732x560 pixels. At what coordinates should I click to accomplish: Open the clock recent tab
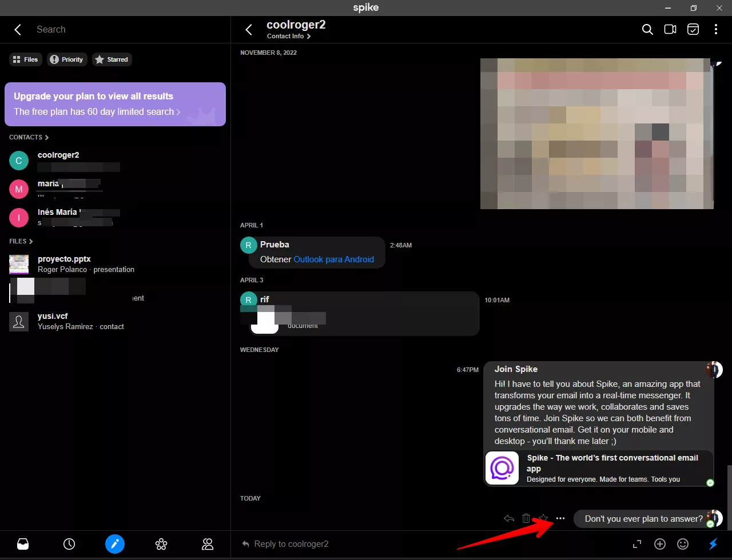[x=69, y=544]
